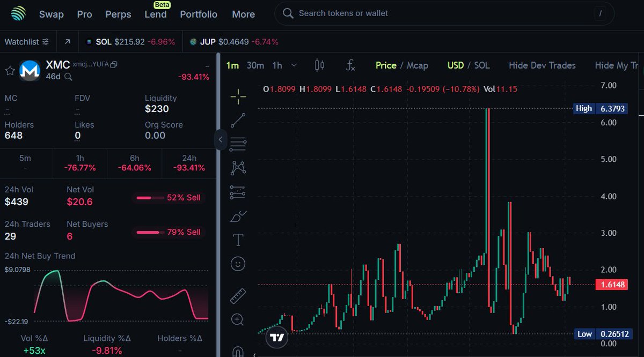Click the Jupiter logo icon
This screenshot has width=644, height=357.
(x=18, y=13)
